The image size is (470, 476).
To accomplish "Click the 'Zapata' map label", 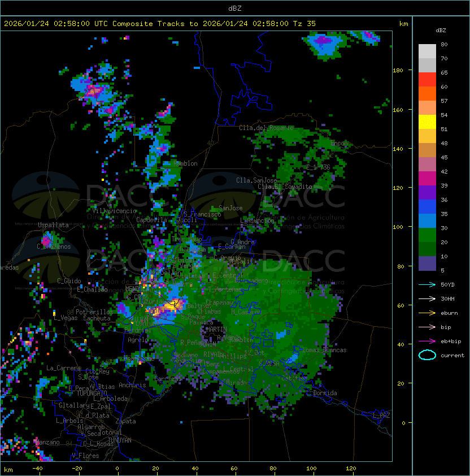I will pos(125,421).
